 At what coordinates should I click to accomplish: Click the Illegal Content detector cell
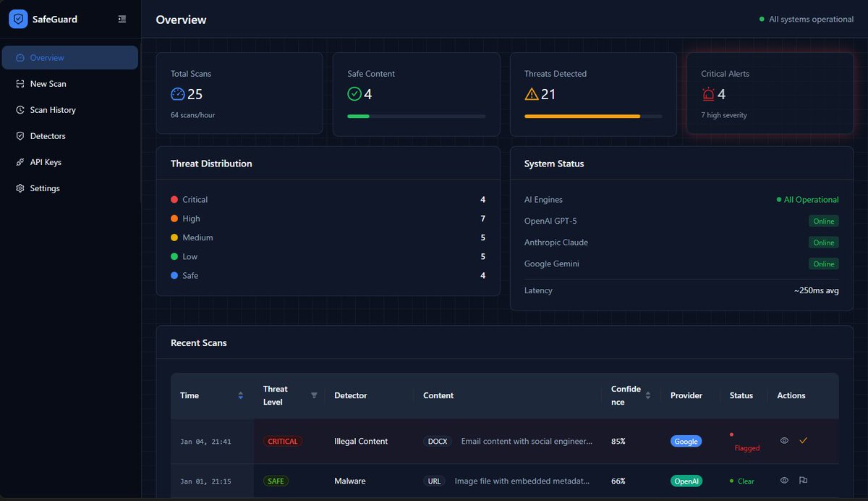(x=361, y=441)
